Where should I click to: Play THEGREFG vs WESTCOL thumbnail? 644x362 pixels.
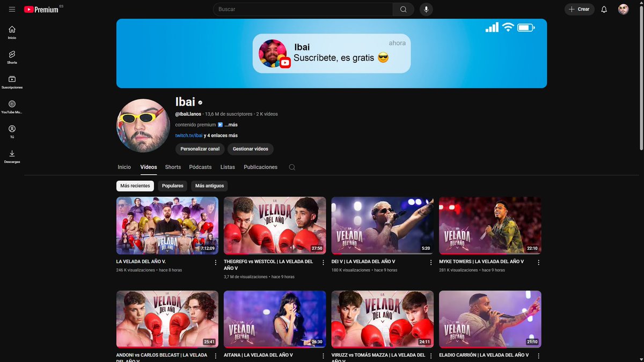(x=275, y=225)
